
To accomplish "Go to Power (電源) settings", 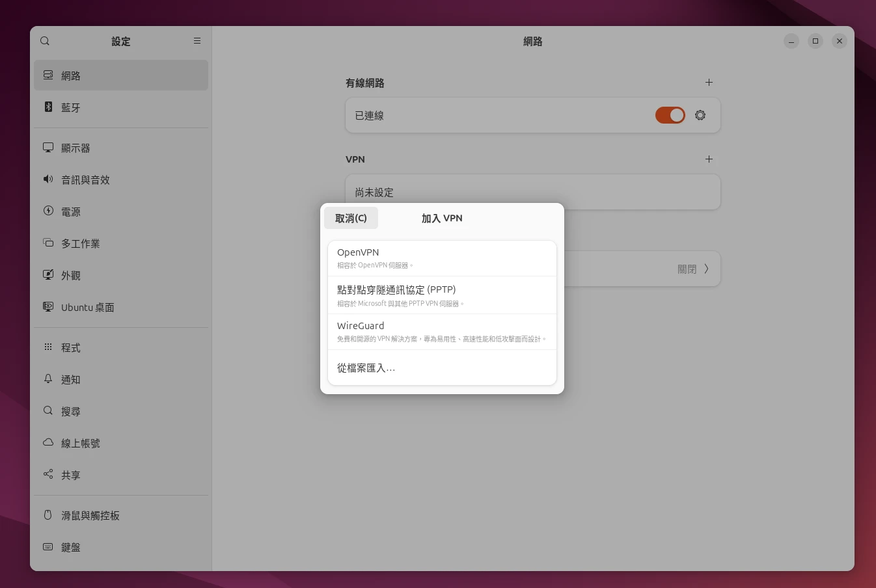I will point(71,211).
